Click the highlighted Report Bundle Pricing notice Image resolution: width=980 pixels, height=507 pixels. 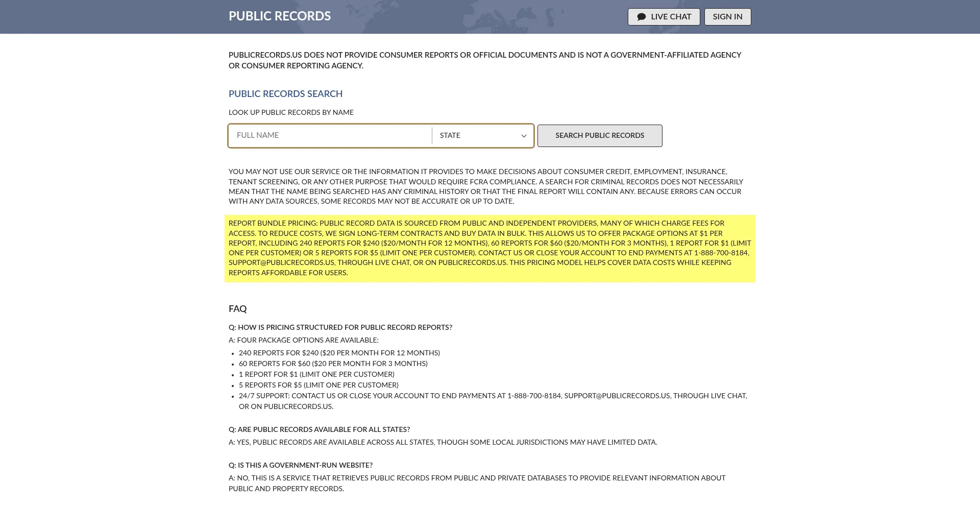pos(490,248)
